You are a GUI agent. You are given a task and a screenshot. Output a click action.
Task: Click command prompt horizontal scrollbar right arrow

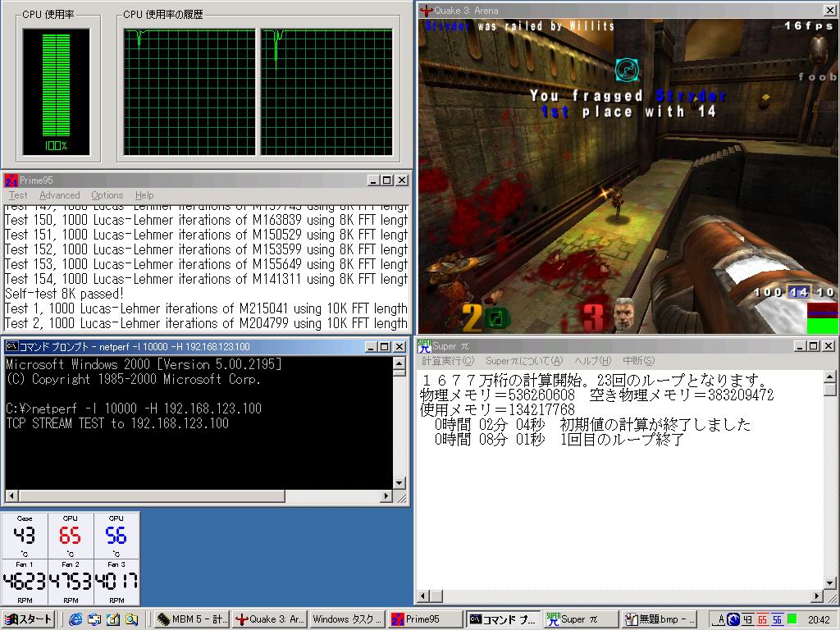pos(386,496)
